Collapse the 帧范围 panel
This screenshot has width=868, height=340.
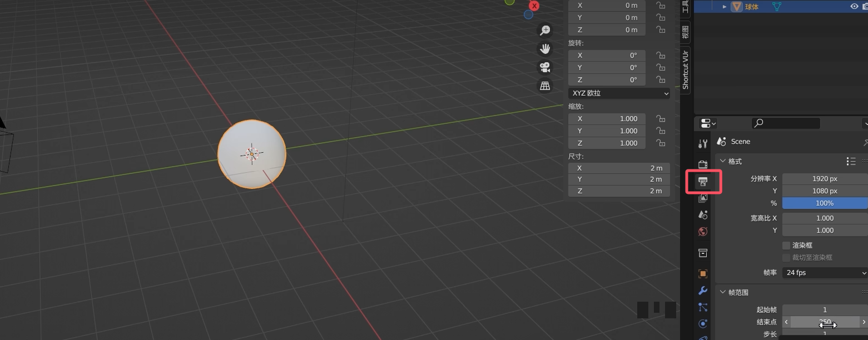pyautogui.click(x=723, y=292)
